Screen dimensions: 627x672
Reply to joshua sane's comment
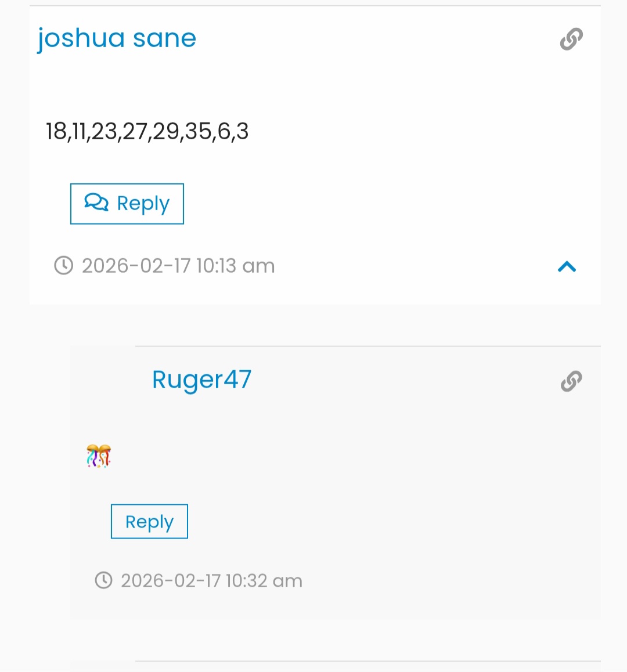click(127, 204)
